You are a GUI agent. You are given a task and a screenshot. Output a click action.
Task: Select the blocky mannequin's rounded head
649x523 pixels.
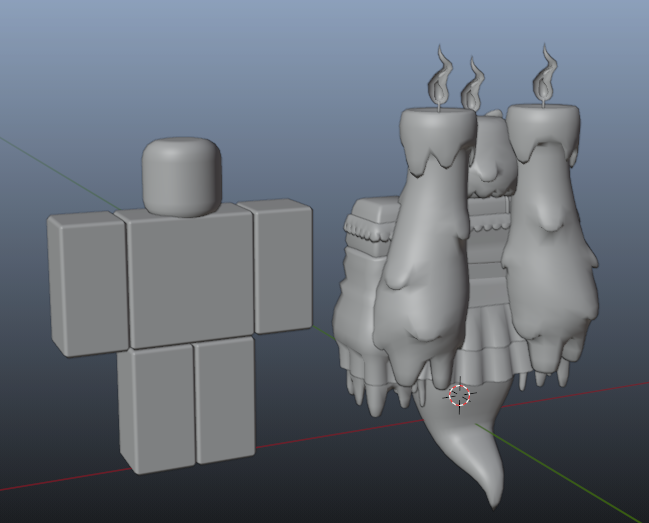[x=182, y=177]
